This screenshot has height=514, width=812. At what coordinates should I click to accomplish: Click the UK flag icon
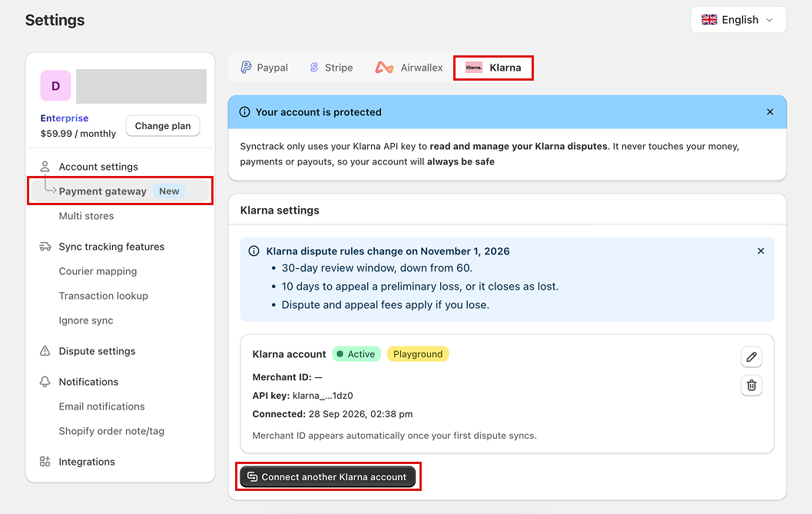(709, 20)
